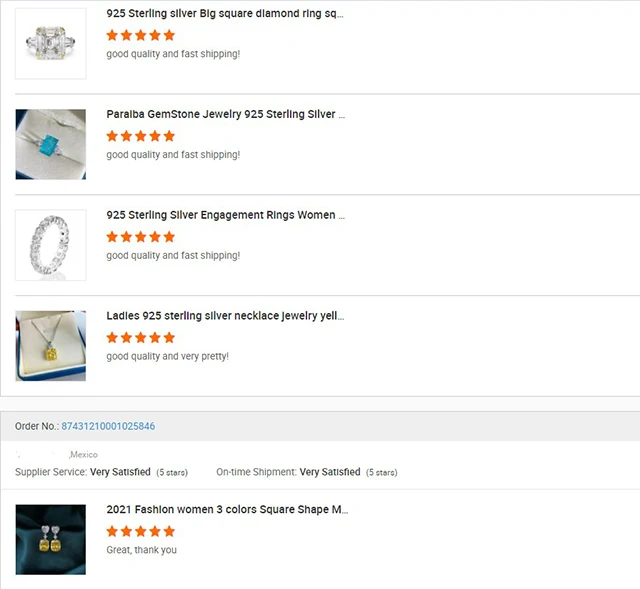Viewport: 640px width, 589px height.
Task: Click the 'good quality and very pretty!' comment
Action: (x=167, y=356)
